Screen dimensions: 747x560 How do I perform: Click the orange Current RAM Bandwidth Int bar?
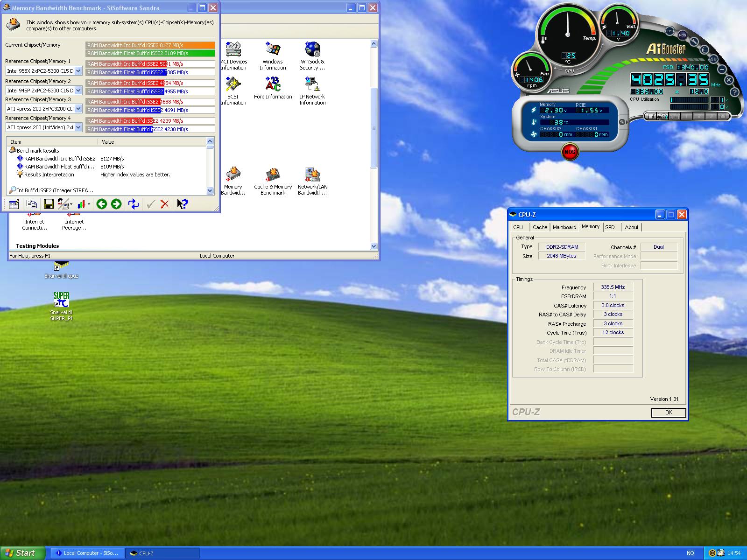coord(150,45)
